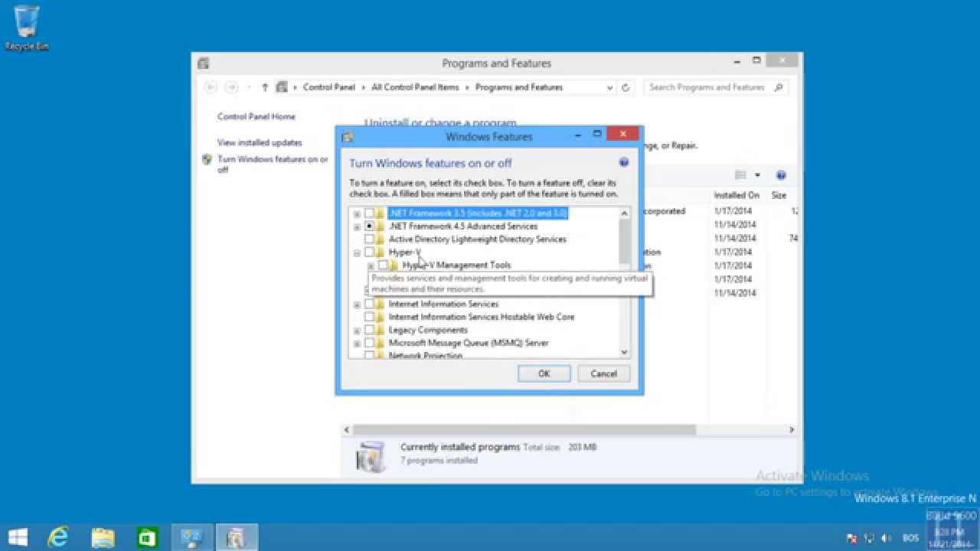Viewport: 980px width, 551px height.
Task: Expand the Internet Information Services node
Action: pyautogui.click(x=357, y=305)
